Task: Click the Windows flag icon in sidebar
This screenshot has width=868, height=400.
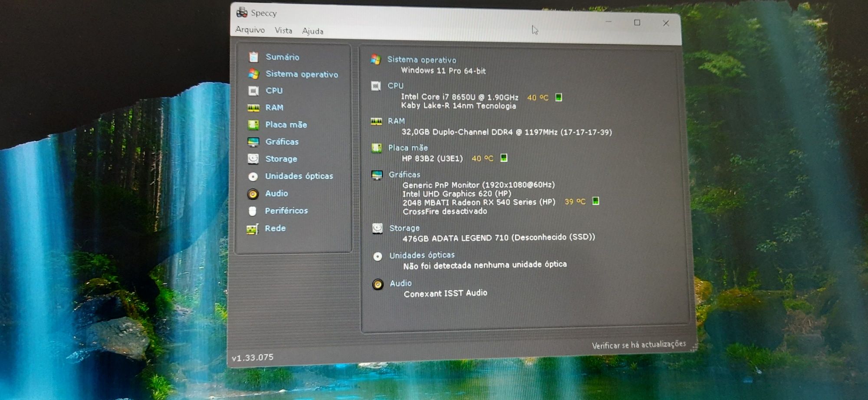Action: coord(253,74)
